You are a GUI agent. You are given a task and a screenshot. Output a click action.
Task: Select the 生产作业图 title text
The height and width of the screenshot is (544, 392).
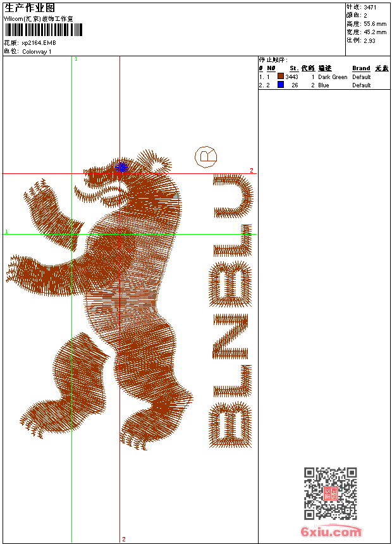pos(30,8)
